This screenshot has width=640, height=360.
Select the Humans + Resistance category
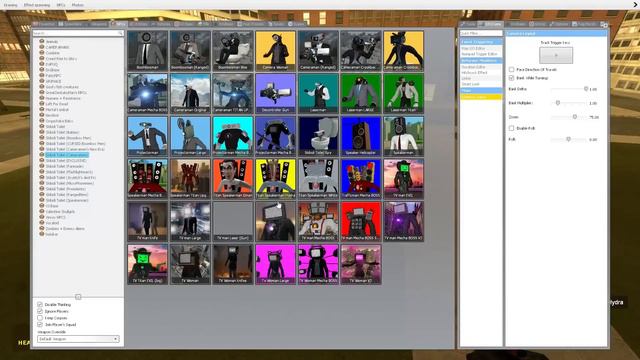pyautogui.click(x=63, y=98)
